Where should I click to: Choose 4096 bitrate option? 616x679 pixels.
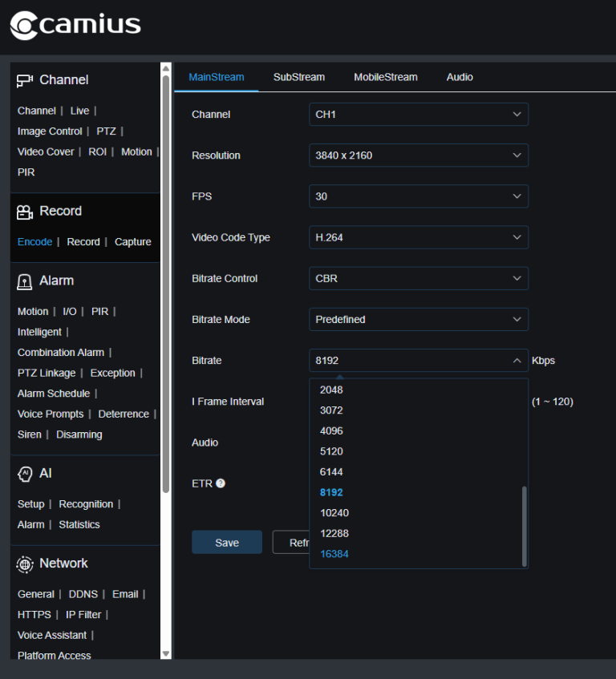[331, 430]
